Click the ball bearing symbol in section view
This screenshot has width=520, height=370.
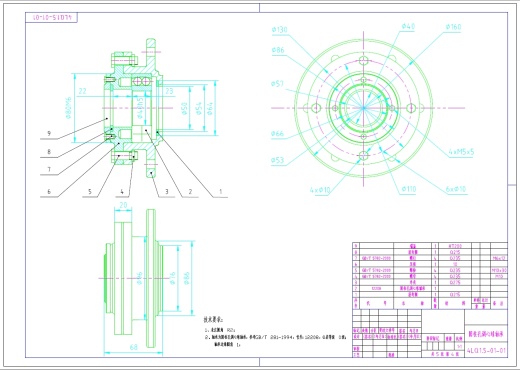pos(141,81)
